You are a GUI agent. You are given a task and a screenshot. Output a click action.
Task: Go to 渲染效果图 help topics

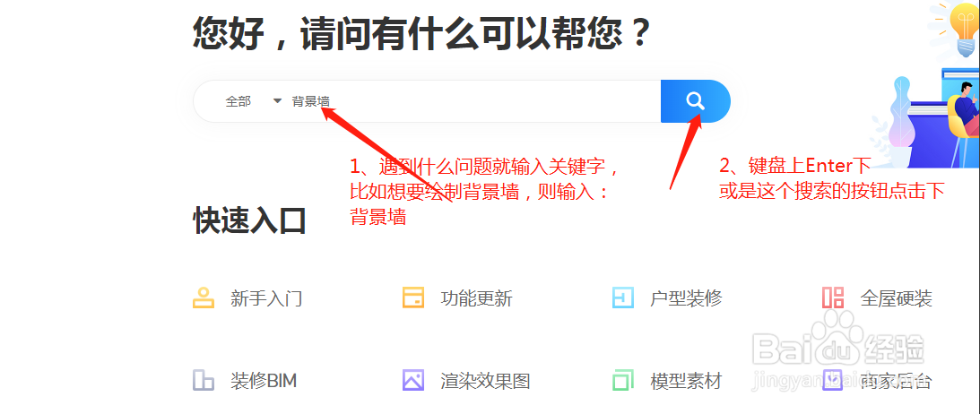[x=485, y=381]
